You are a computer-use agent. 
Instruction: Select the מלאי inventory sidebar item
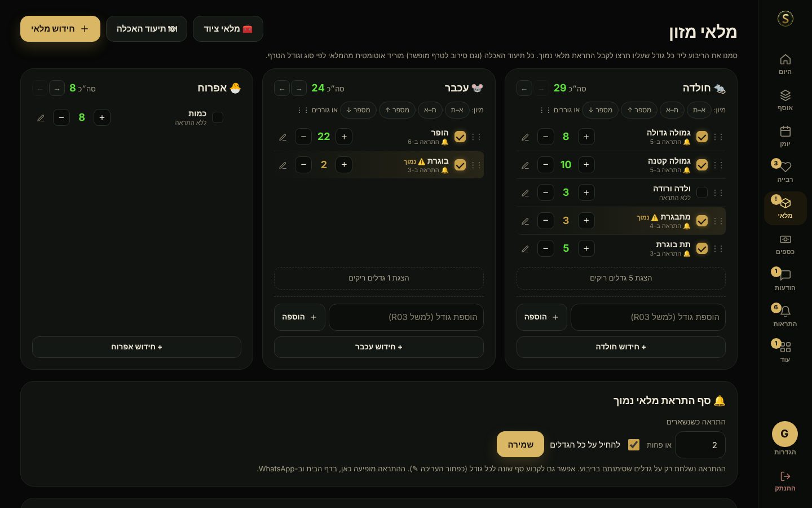[785, 208]
